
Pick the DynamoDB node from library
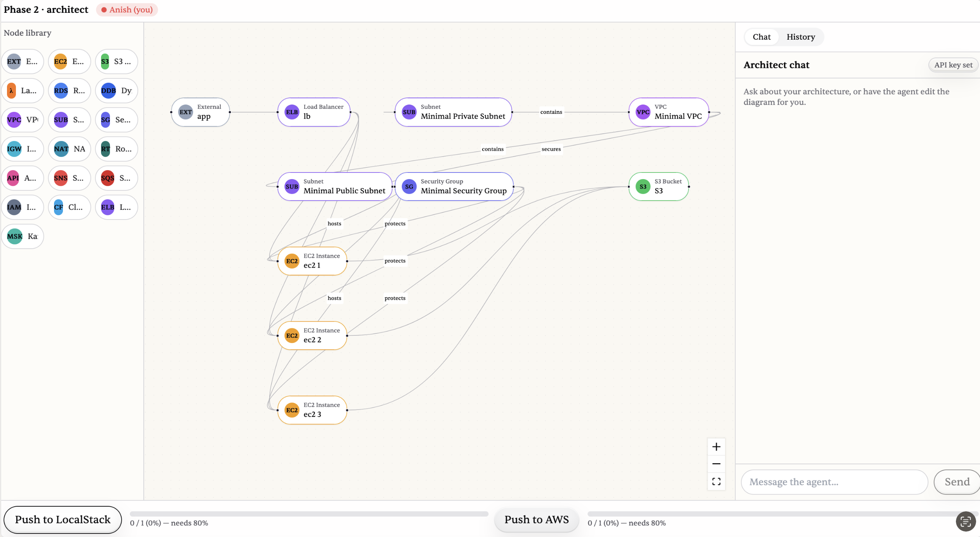[116, 91]
